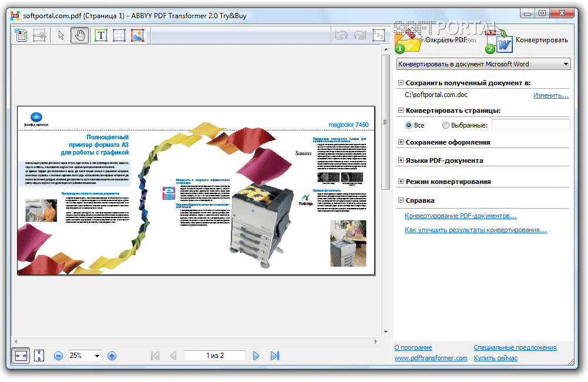The image size is (588, 382).
Task: Click the Convert to Word icon
Action: [499, 41]
